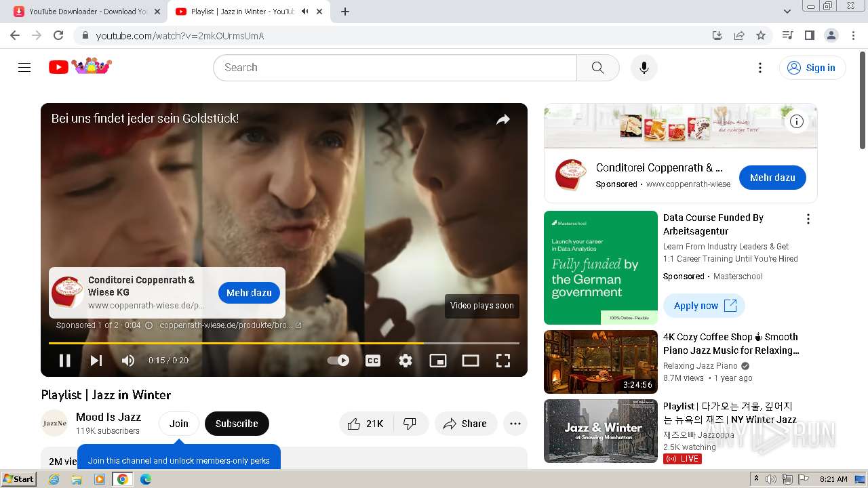Click Relaxing Jazz Piano channel name
Image resolution: width=868 pixels, height=488 pixels.
700,366
